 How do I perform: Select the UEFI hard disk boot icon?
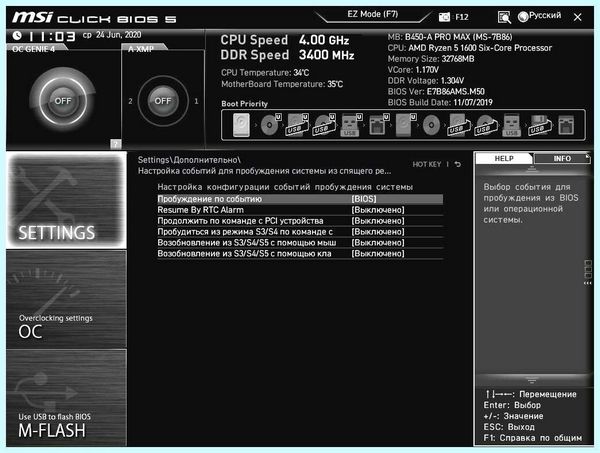click(x=405, y=125)
